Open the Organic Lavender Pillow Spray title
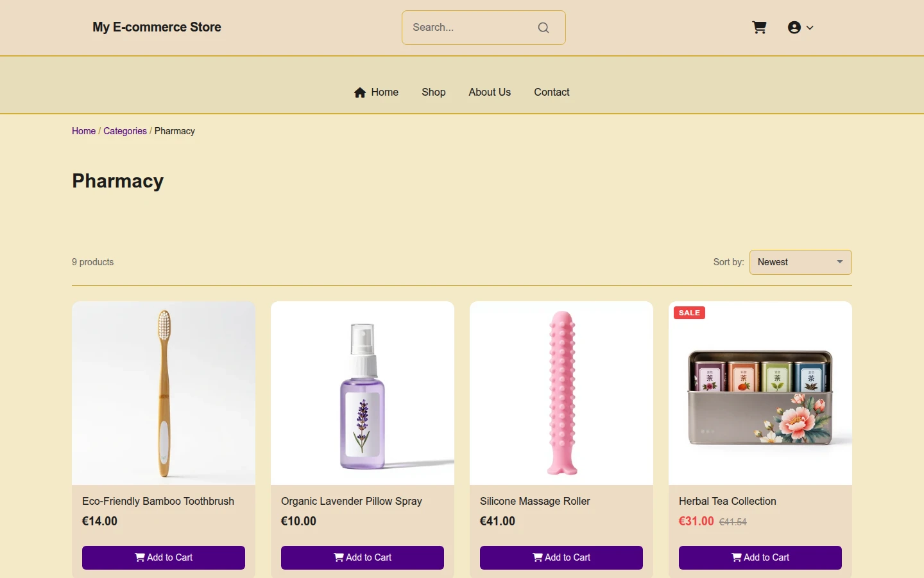Screen dimensions: 924x578 352,501
